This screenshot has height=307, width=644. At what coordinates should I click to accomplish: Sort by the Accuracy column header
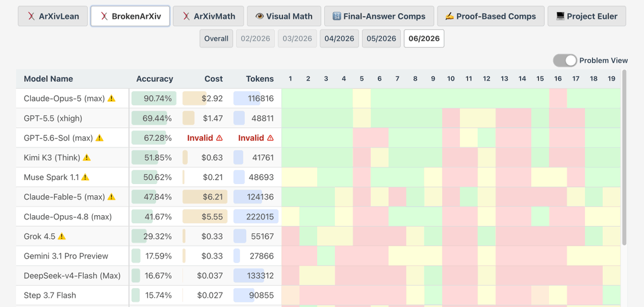click(x=155, y=79)
